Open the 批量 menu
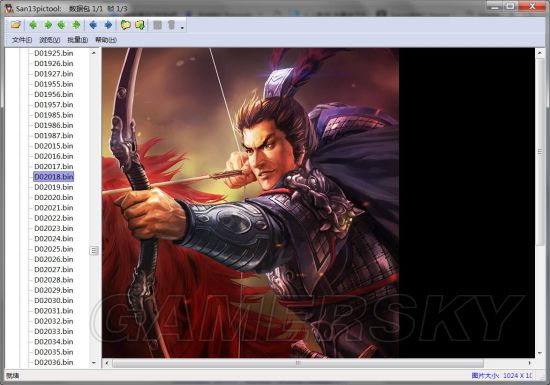This screenshot has height=385, width=550. (78, 40)
